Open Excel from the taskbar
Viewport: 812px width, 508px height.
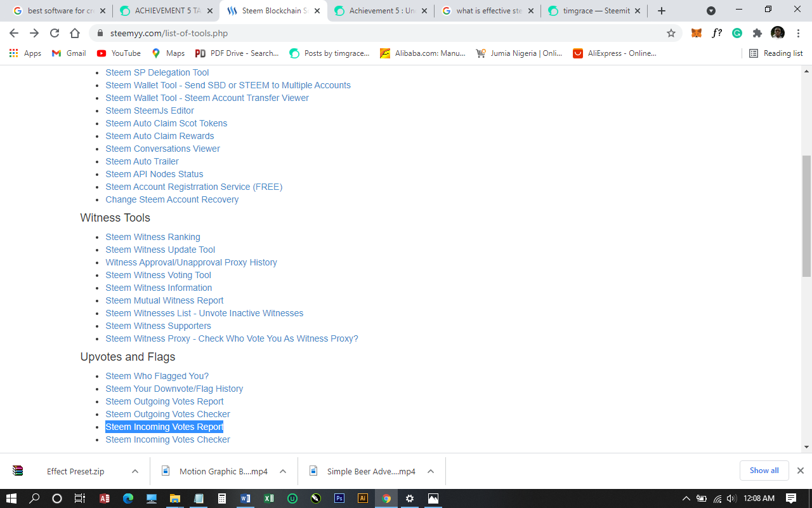pyautogui.click(x=269, y=498)
